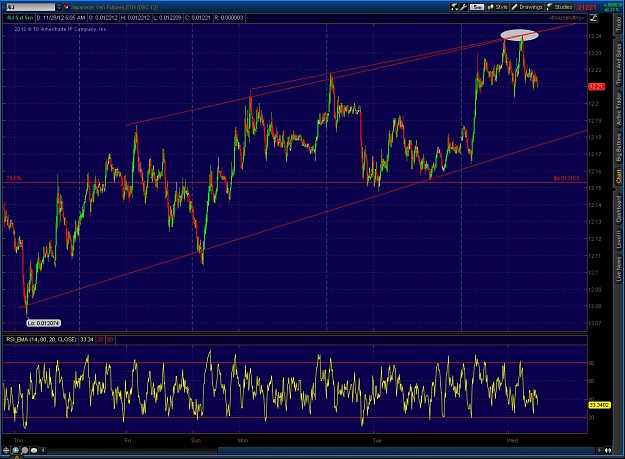Image resolution: width=625 pixels, height=459 pixels.
Task: Click the crosshair pan tool icon
Action: [6, 450]
